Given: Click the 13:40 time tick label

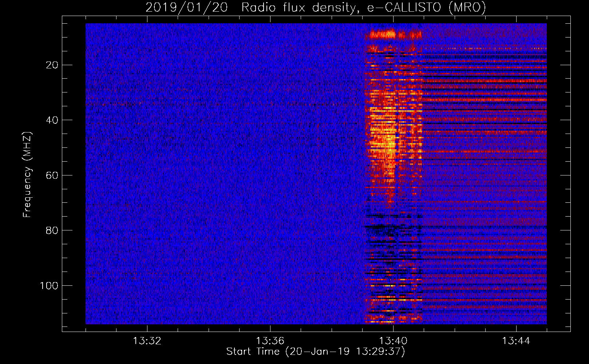Looking at the screenshot, I should 393,341.
